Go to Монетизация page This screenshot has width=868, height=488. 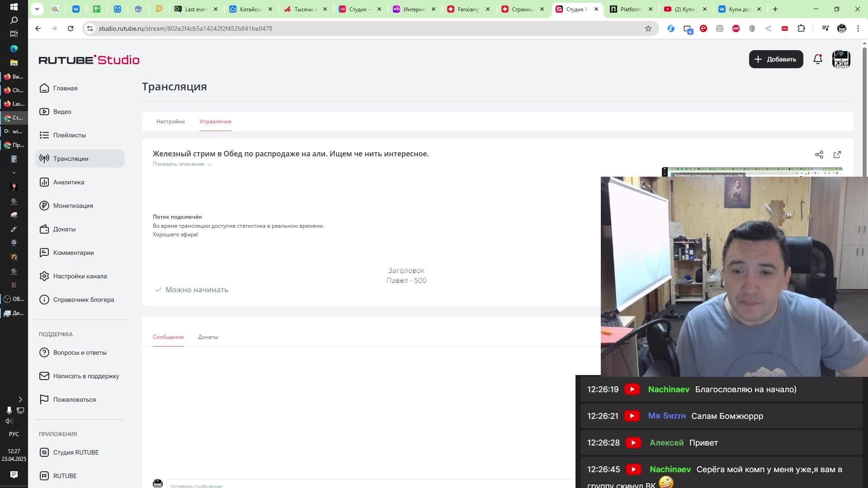coord(73,206)
